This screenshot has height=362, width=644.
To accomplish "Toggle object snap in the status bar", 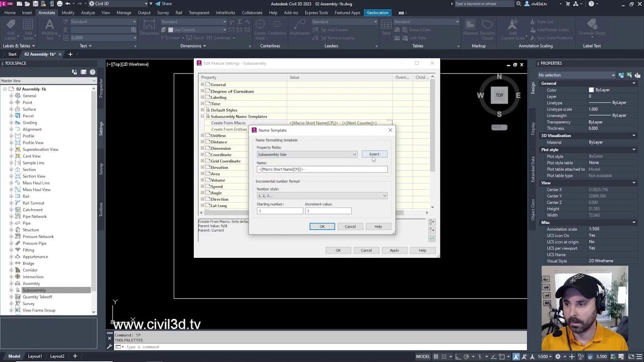I will click(x=502, y=356).
